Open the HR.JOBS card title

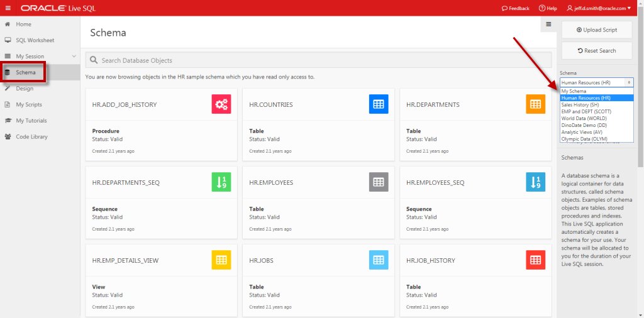tap(261, 261)
